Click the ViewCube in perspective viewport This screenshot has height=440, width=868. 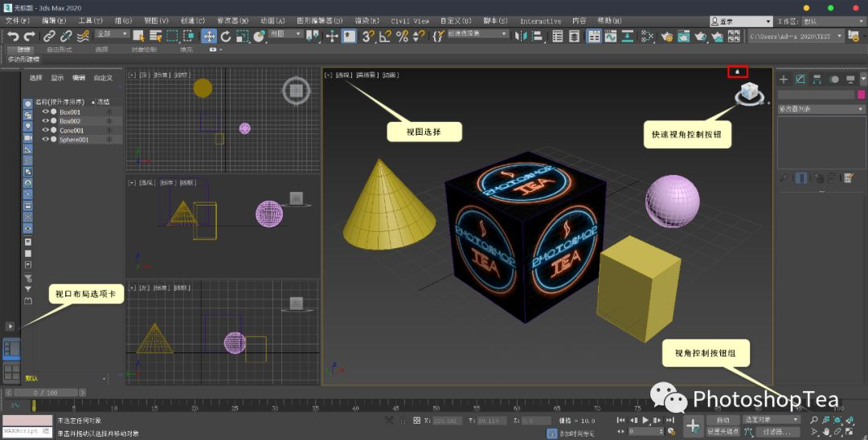coord(750,92)
